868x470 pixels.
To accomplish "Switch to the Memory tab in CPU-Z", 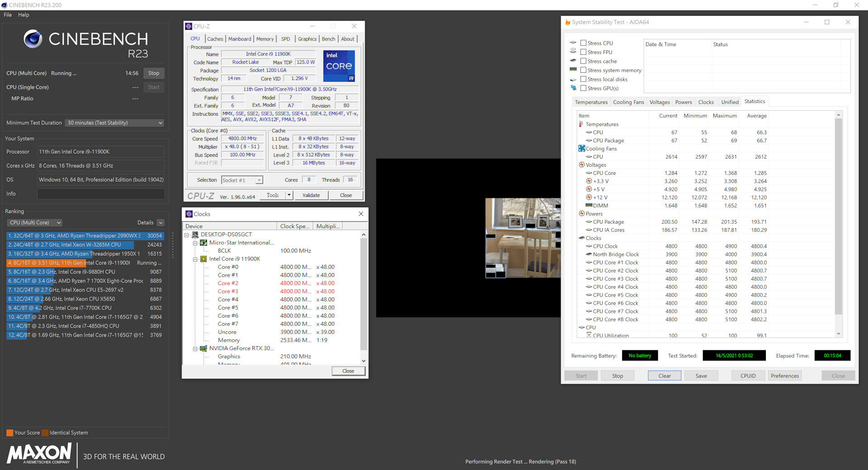I will 265,39.
